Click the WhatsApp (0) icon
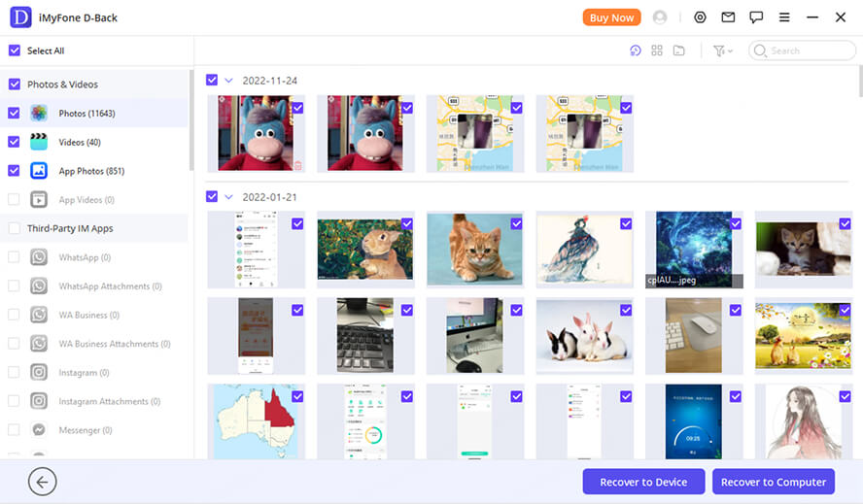This screenshot has height=504, width=863. [x=39, y=257]
